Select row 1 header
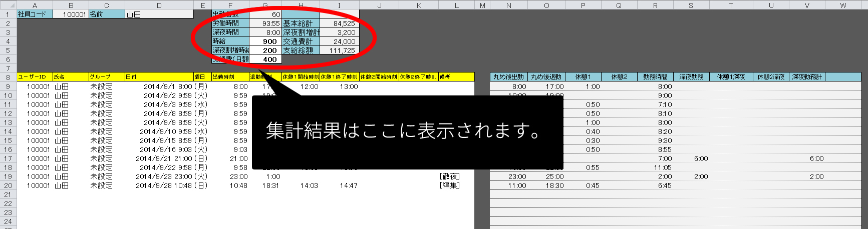The width and height of the screenshot is (868, 229). coord(8,14)
